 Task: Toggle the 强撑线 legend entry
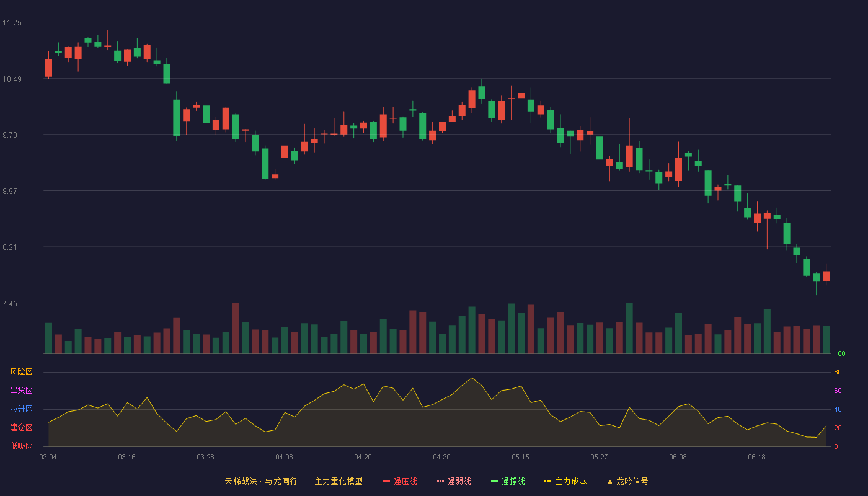(508, 481)
